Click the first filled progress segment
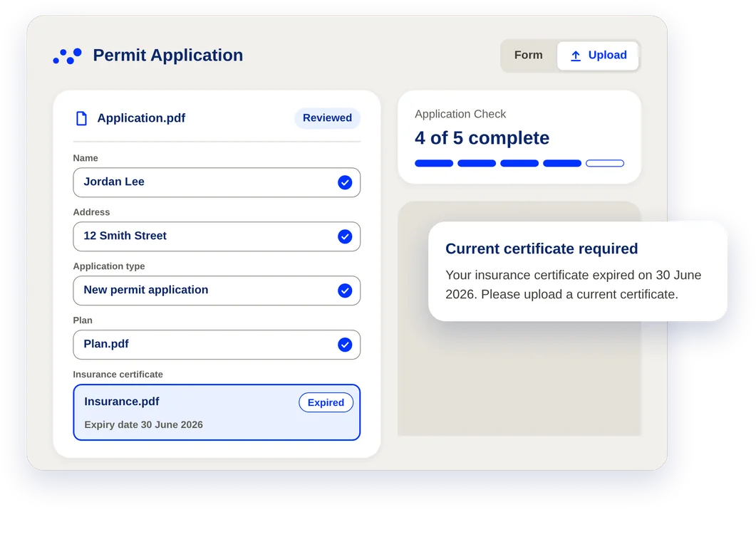756x539 pixels. coord(434,163)
